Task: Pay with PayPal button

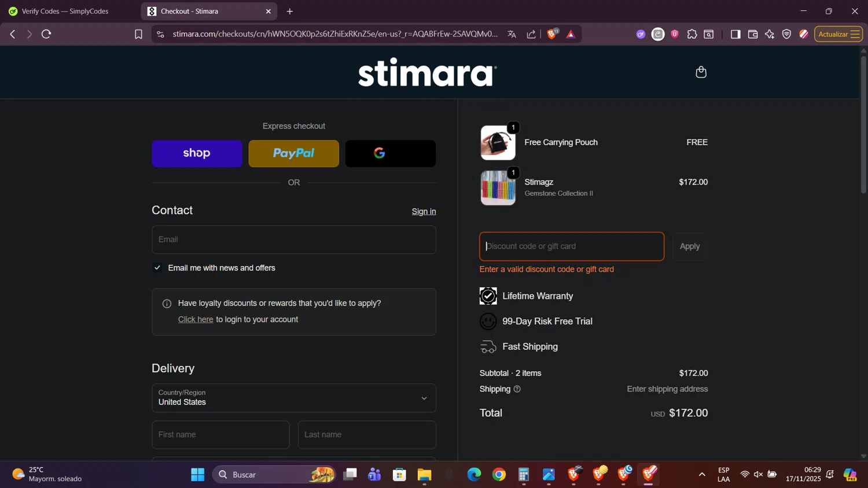Action: click(293, 153)
